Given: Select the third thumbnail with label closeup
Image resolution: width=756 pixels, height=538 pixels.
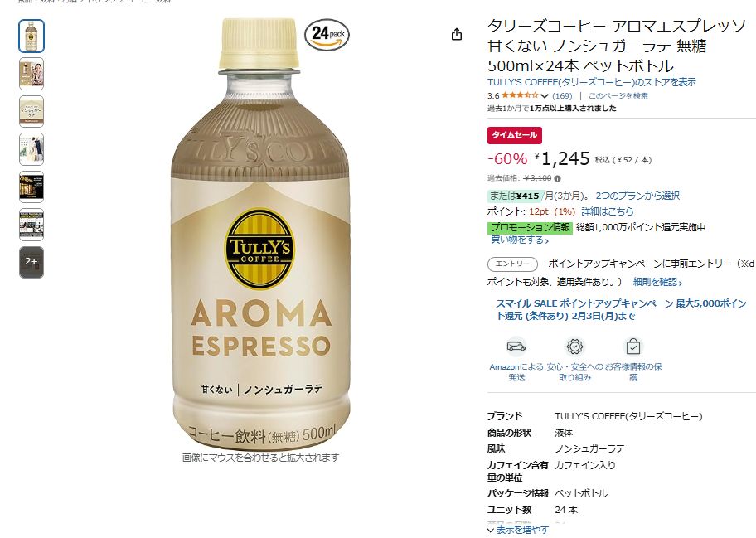Looking at the screenshot, I should (x=31, y=111).
